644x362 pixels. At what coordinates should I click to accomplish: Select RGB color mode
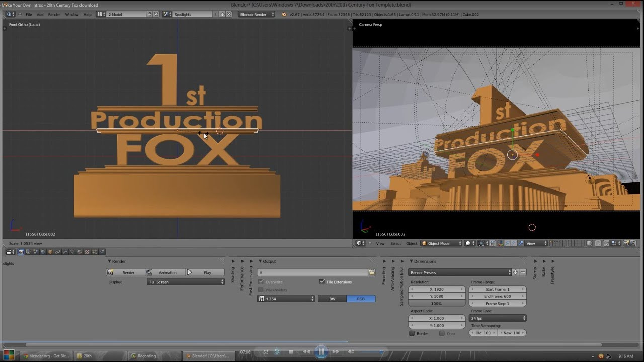[361, 299]
